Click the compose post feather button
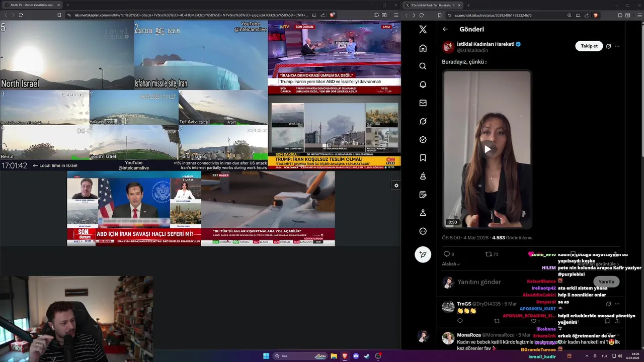The image size is (644, 362). 423,254
